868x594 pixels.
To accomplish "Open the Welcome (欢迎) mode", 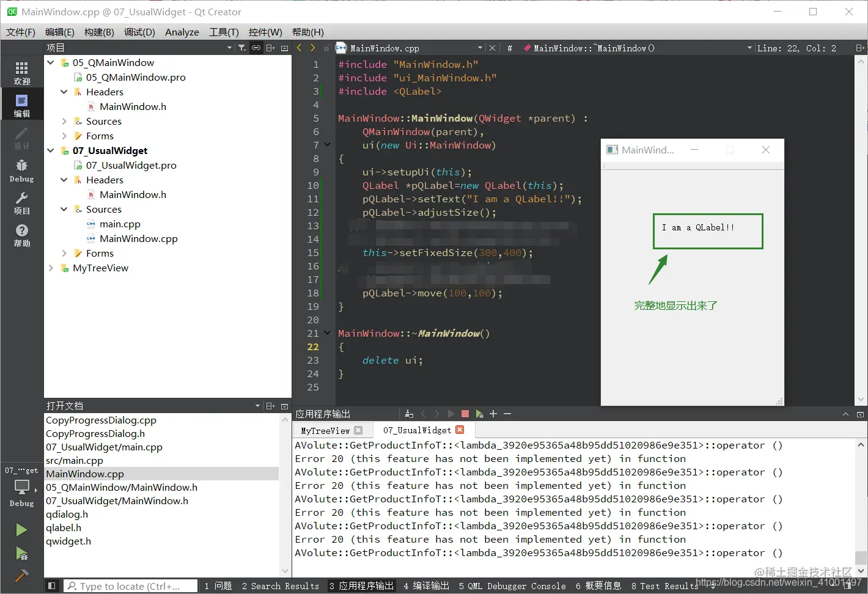I will 21,73.
